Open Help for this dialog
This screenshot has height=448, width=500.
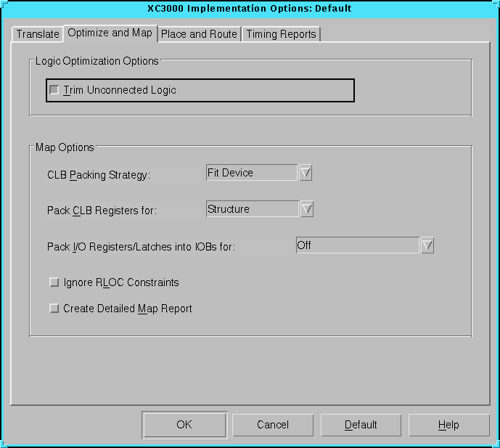pyautogui.click(x=448, y=425)
